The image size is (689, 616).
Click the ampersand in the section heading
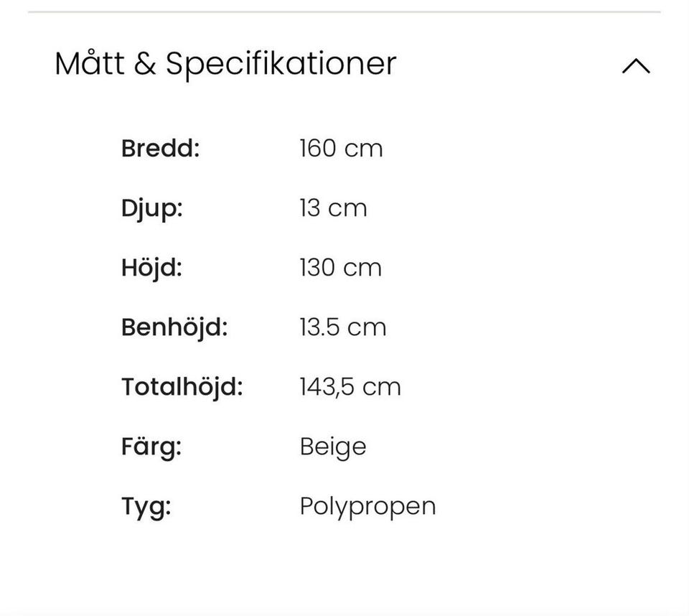[x=144, y=64]
